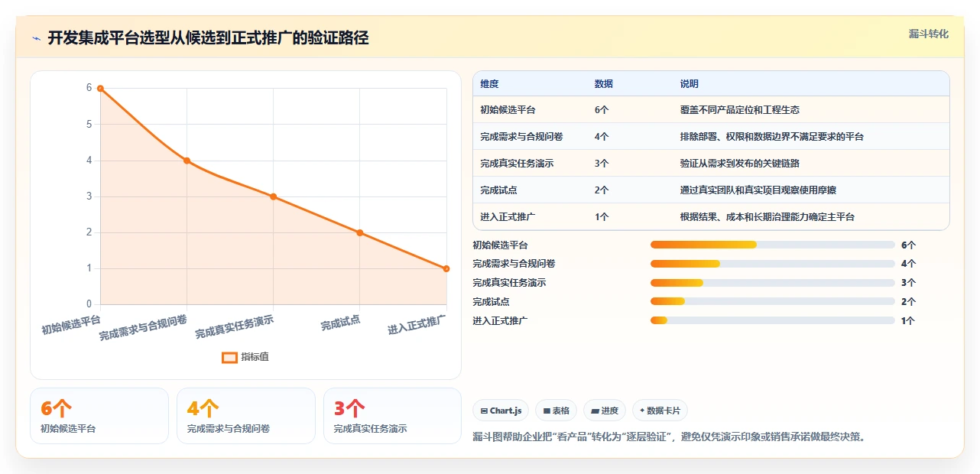The height and width of the screenshot is (474, 980).
Task: Click the chart data point at value 3
Action: coord(273,196)
